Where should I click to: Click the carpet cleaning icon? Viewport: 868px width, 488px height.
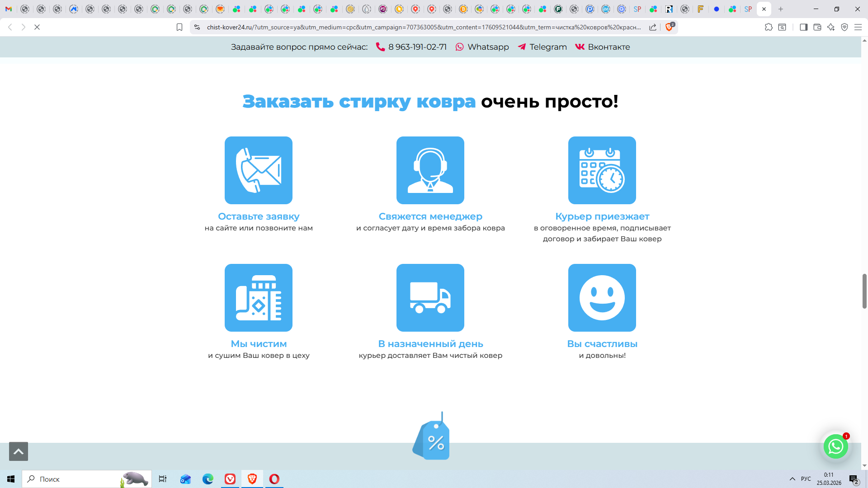[259, 298]
